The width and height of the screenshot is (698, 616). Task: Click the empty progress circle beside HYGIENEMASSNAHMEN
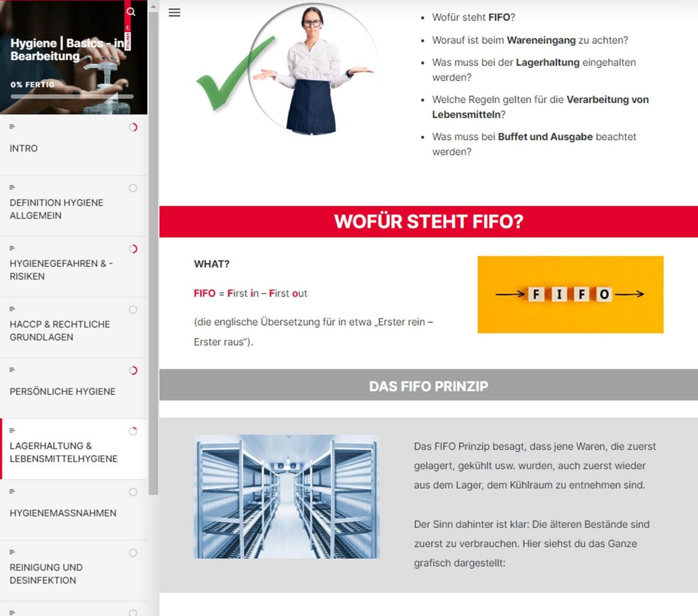133,492
